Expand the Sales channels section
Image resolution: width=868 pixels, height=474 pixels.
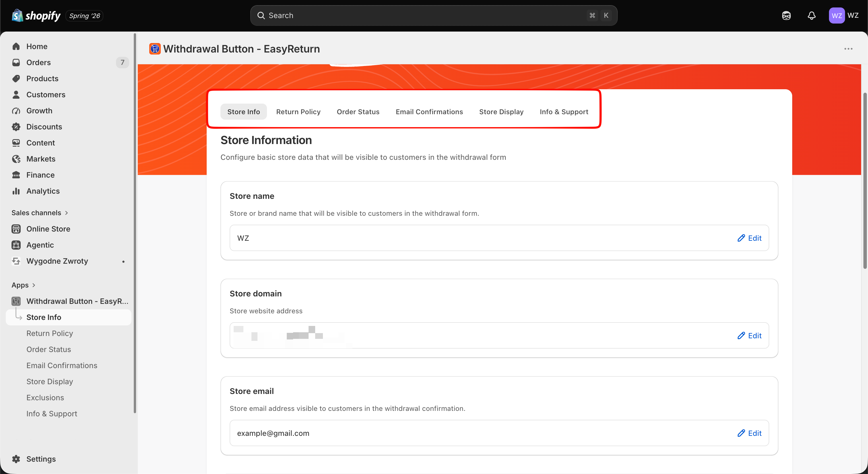point(40,213)
